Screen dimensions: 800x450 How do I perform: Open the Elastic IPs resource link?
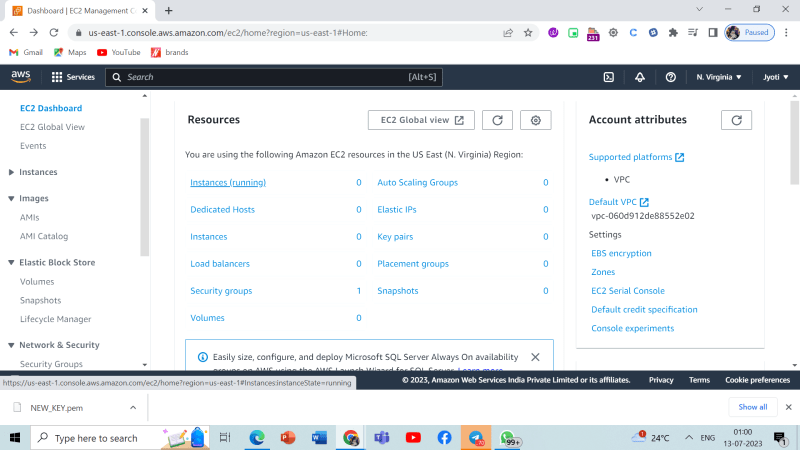click(396, 210)
